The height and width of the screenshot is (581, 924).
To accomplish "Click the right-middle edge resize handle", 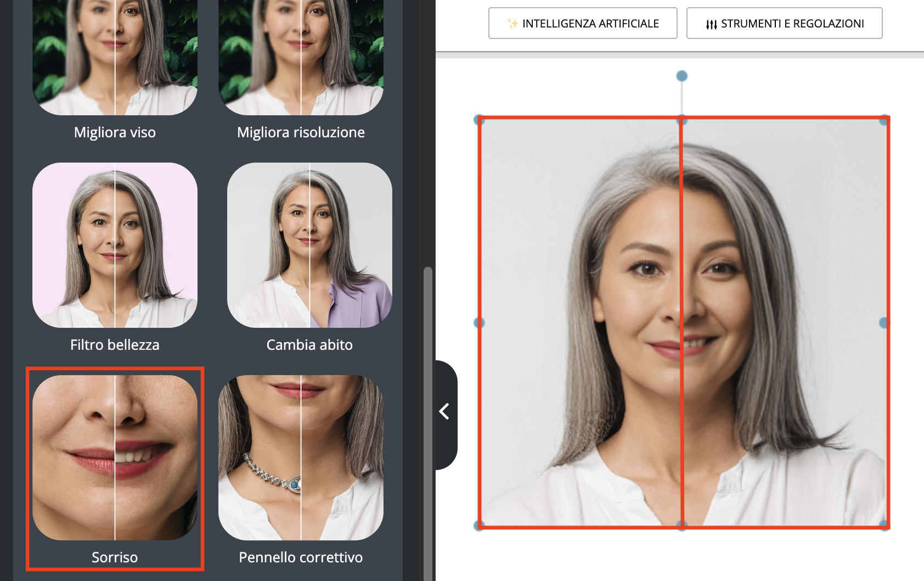I will (x=884, y=322).
